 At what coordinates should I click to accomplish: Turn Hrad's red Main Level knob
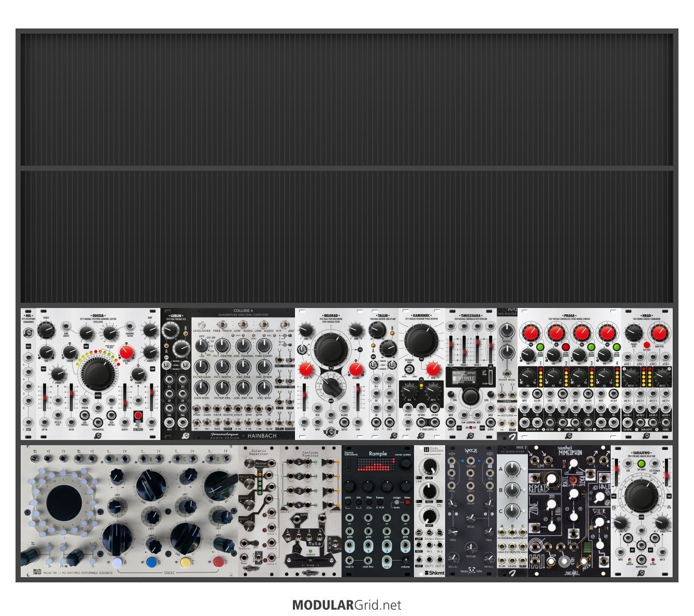click(659, 332)
